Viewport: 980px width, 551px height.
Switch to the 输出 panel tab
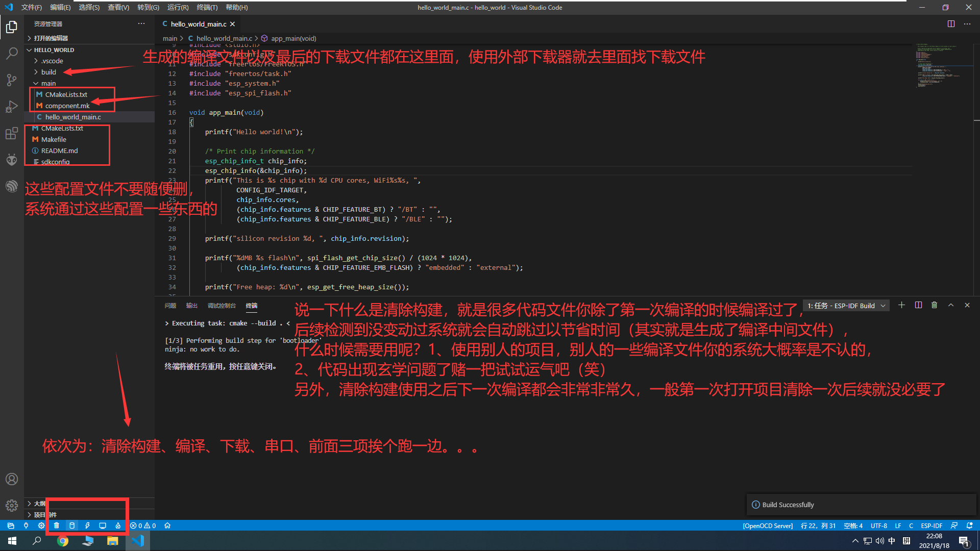[x=191, y=306]
